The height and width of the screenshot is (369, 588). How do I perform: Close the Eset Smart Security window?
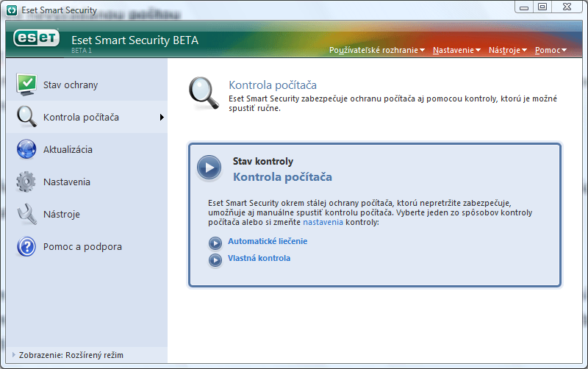pyautogui.click(x=567, y=7)
